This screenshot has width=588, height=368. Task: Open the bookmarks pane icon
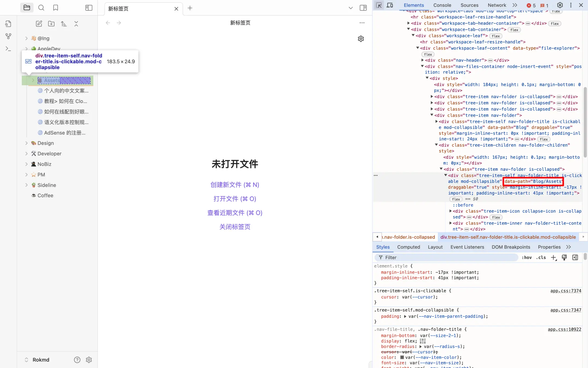pyautogui.click(x=56, y=8)
